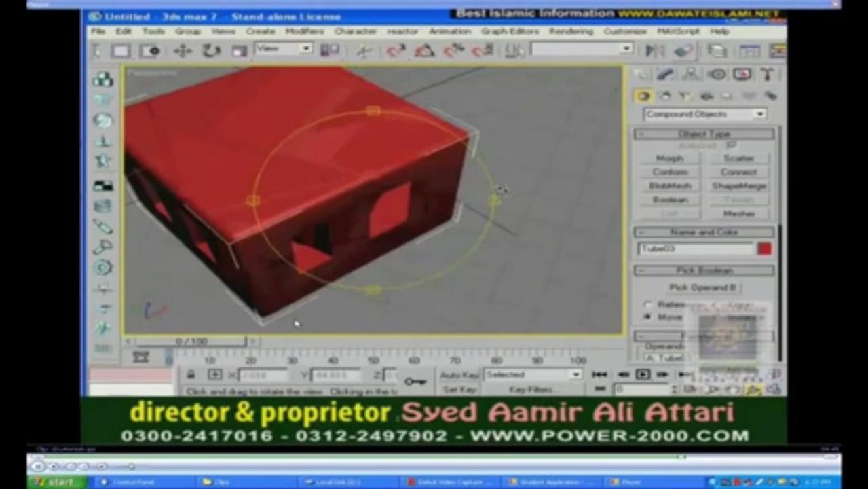Pick the Select and Scale tool

point(240,51)
